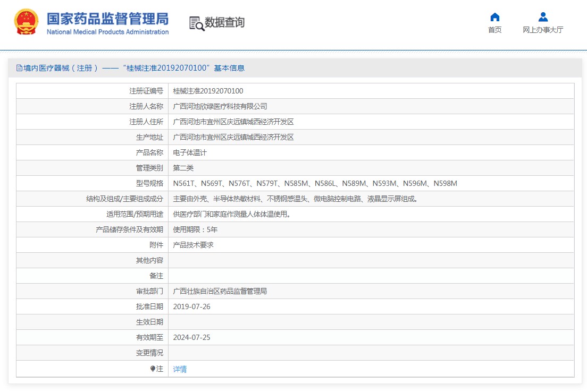
Task: Click model list starting N561T
Action: tap(315, 183)
